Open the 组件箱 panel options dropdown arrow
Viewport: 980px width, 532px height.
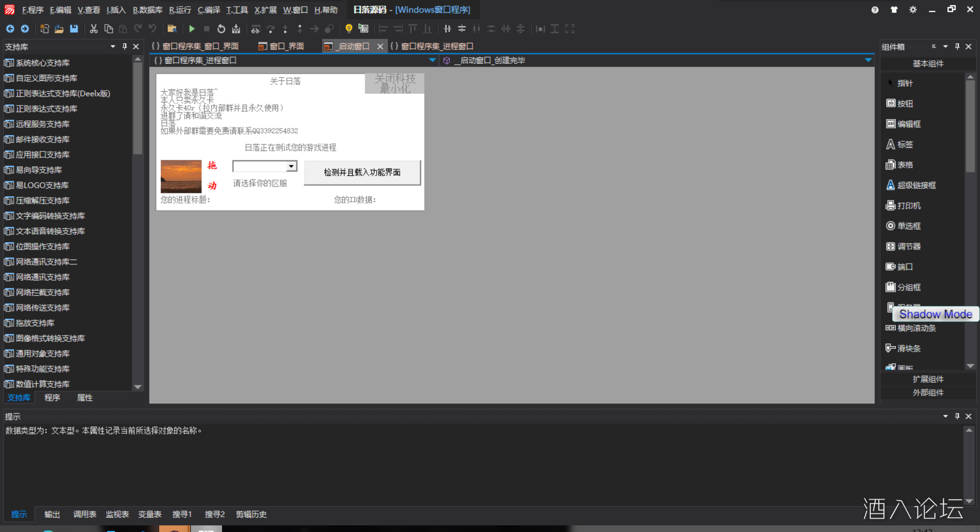(x=945, y=46)
